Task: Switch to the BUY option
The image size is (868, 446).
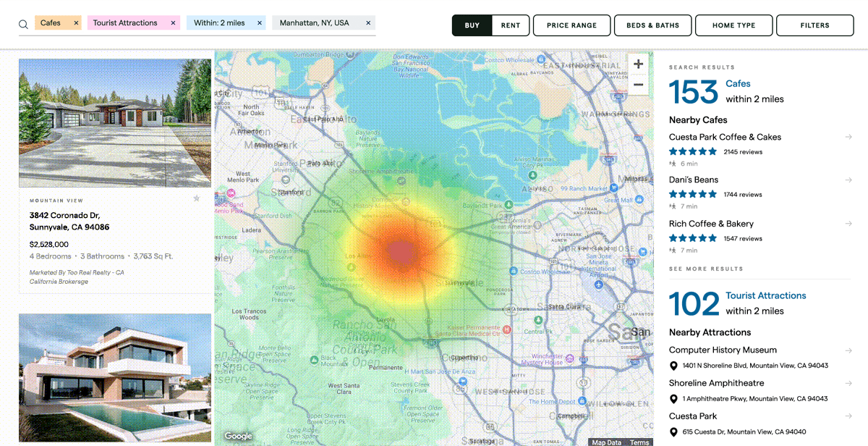Action: (472, 25)
